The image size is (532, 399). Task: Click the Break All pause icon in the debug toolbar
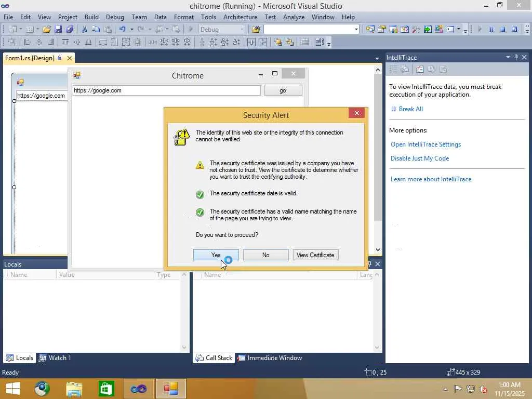pos(491,30)
